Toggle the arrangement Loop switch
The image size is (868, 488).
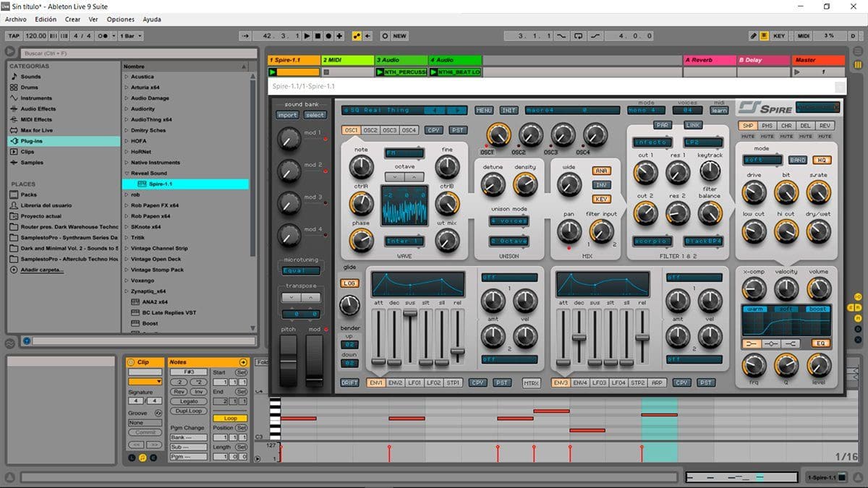(x=579, y=35)
